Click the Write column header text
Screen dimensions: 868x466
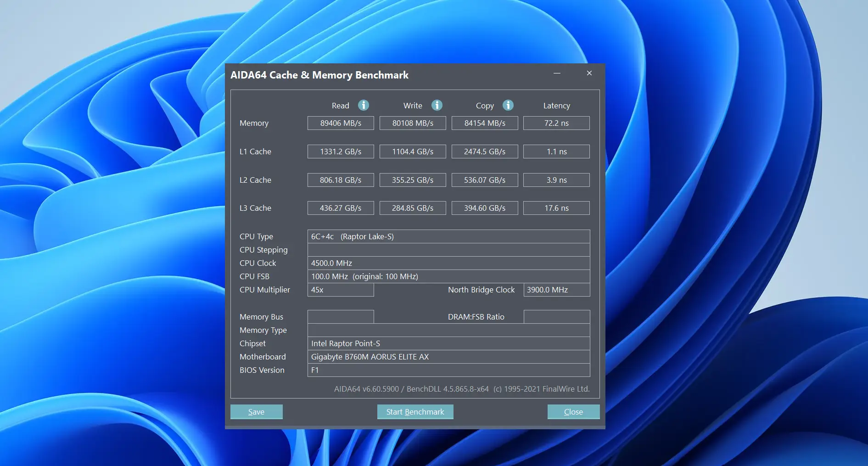pyautogui.click(x=413, y=106)
